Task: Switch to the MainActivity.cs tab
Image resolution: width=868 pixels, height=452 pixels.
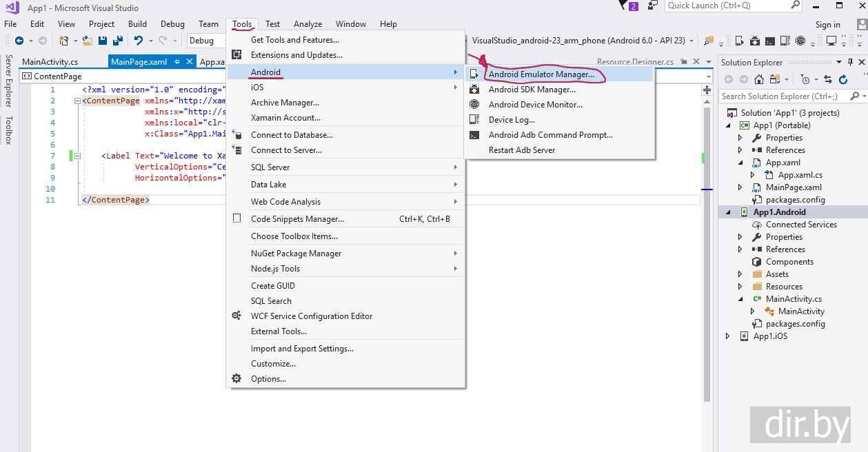Action: (50, 62)
